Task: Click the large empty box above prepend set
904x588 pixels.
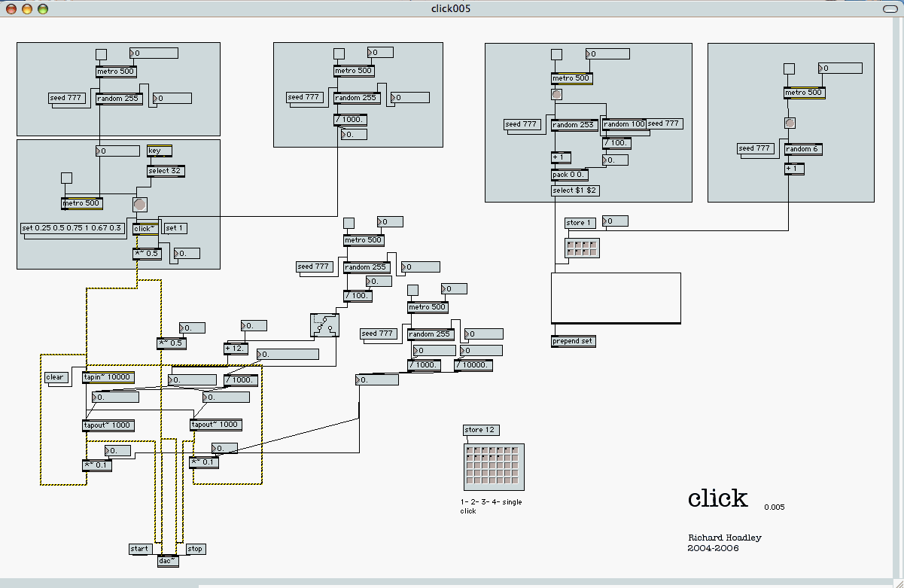Action: tap(616, 297)
